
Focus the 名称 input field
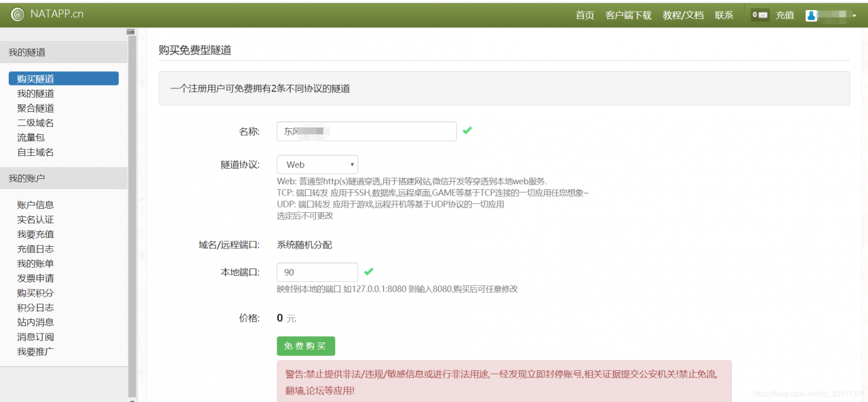(367, 132)
